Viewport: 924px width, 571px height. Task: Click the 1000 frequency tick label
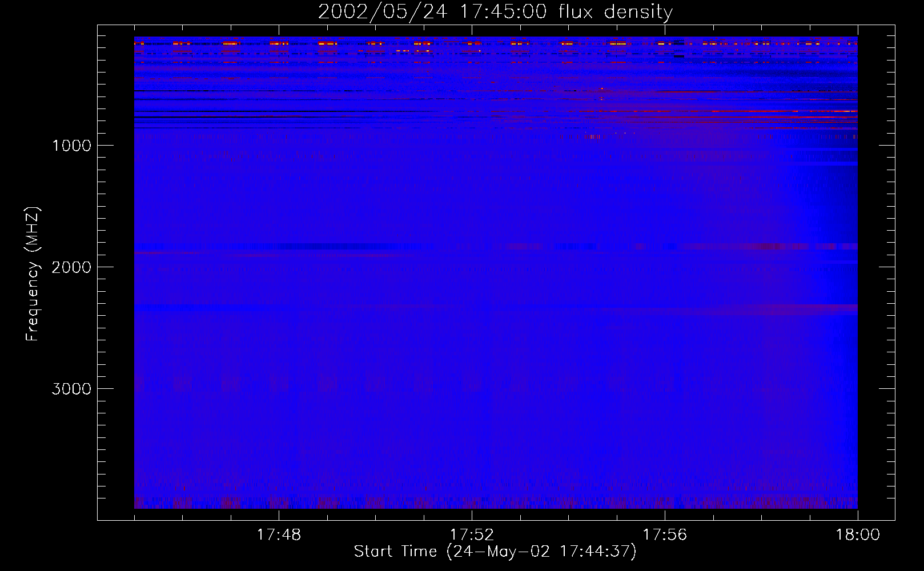(x=71, y=146)
